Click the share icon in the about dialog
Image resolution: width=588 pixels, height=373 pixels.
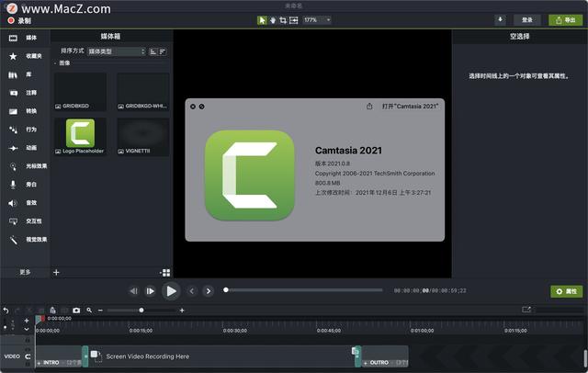(369, 107)
